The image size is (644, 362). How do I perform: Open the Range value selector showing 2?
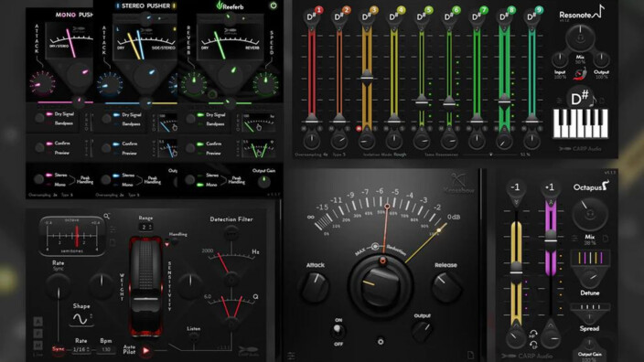145,227
